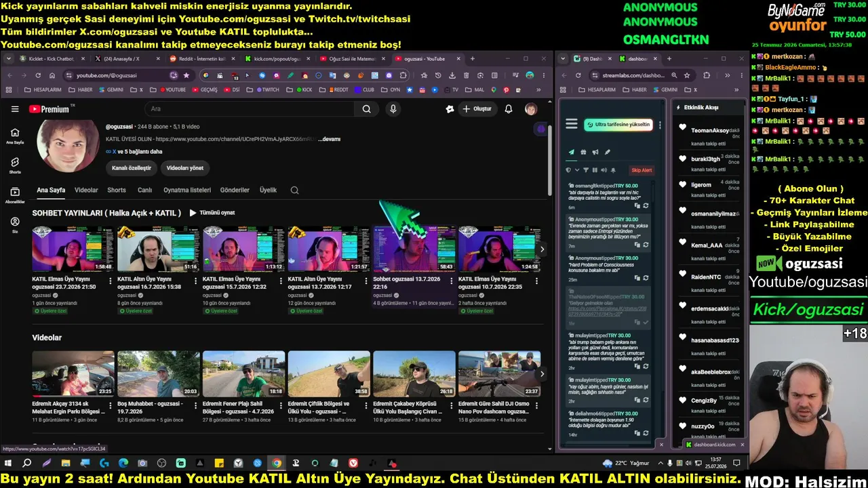Open video thumbnail KATIL Elmas Üye Yayını 23.7.2026
The width and height of the screenshot is (868, 488).
pyautogui.click(x=73, y=249)
